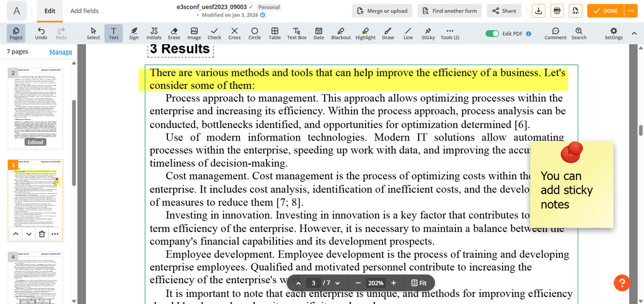Add a Sticky note tool
Image resolution: width=644 pixels, height=304 pixels.
click(428, 33)
